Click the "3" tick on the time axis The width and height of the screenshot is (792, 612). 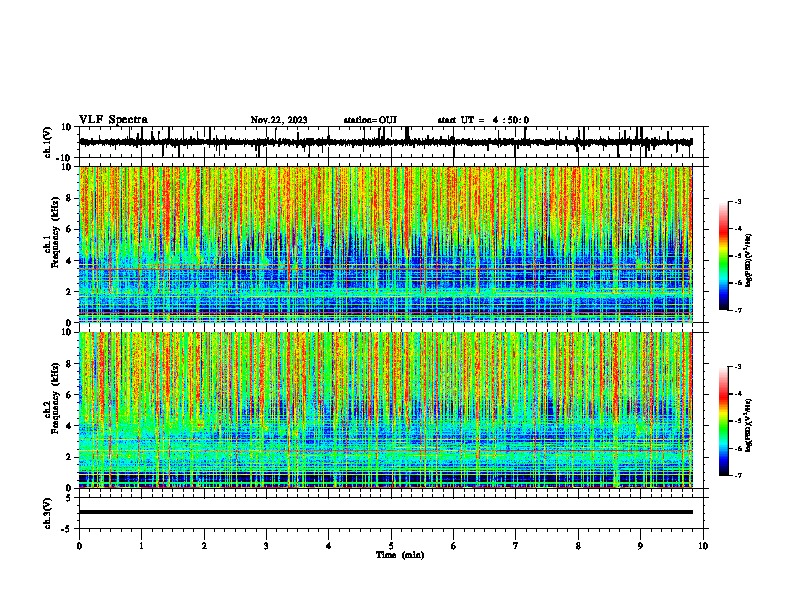point(266,546)
